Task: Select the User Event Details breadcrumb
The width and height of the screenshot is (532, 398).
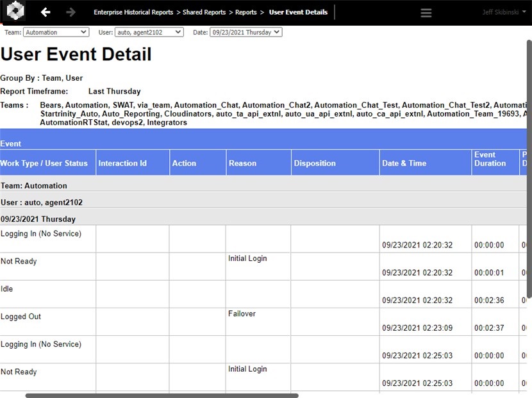Action: pos(297,12)
